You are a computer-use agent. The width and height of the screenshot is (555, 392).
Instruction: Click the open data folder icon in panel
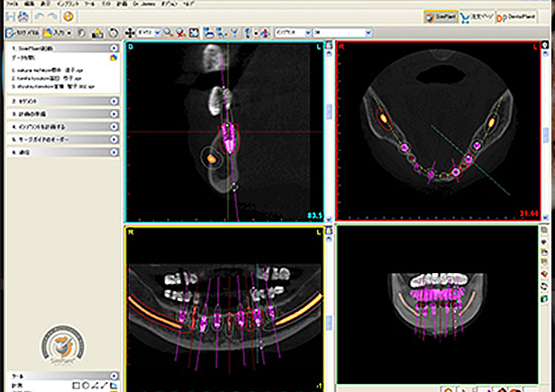114,57
